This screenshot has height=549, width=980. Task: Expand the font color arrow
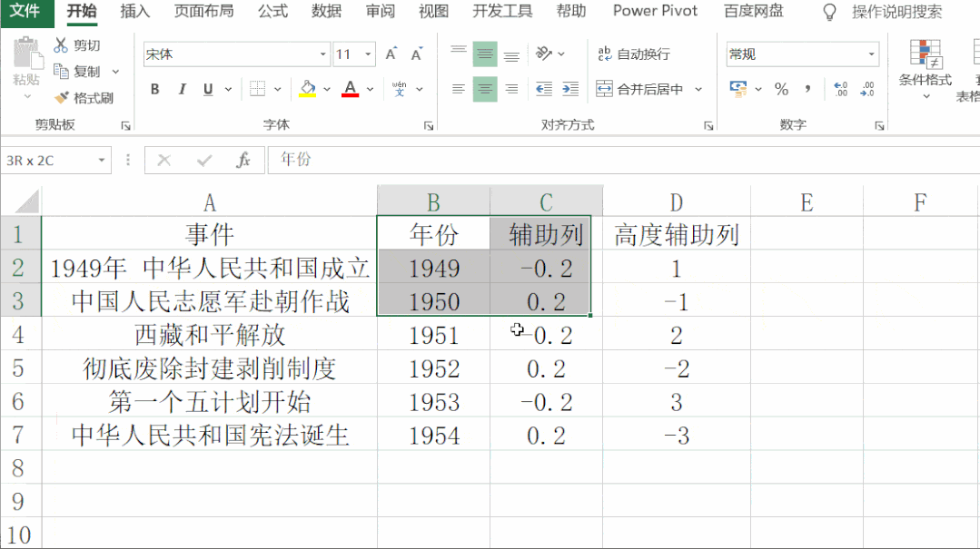370,89
